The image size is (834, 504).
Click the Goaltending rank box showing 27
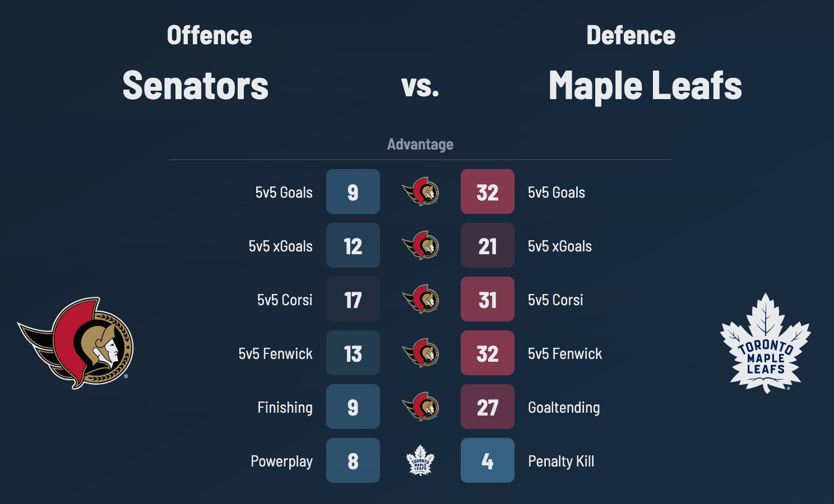coord(488,407)
